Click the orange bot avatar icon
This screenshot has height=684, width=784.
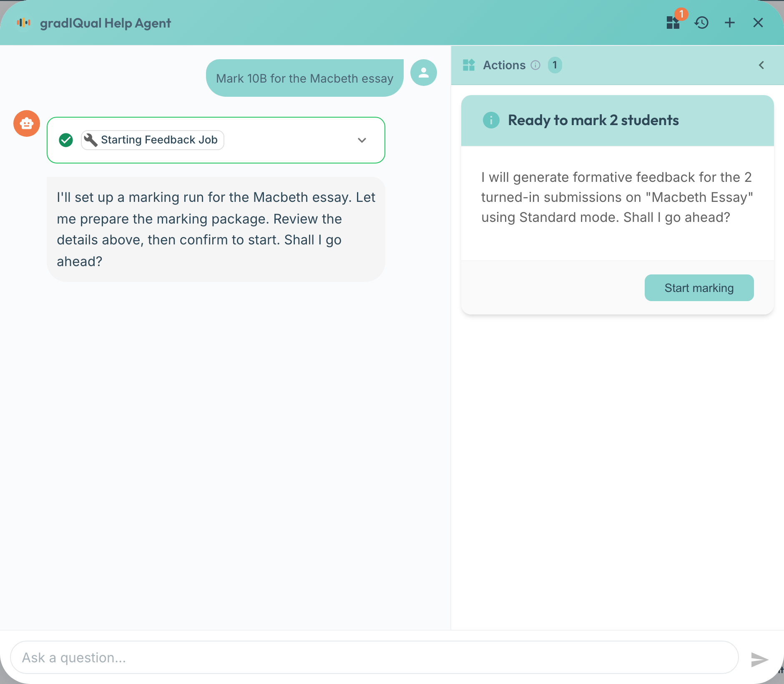pyautogui.click(x=27, y=123)
